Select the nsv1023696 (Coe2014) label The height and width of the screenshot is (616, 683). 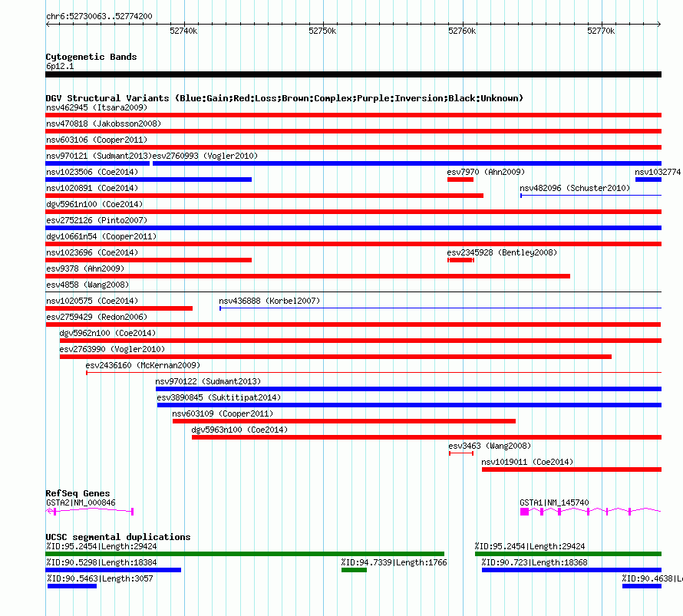tap(92, 252)
